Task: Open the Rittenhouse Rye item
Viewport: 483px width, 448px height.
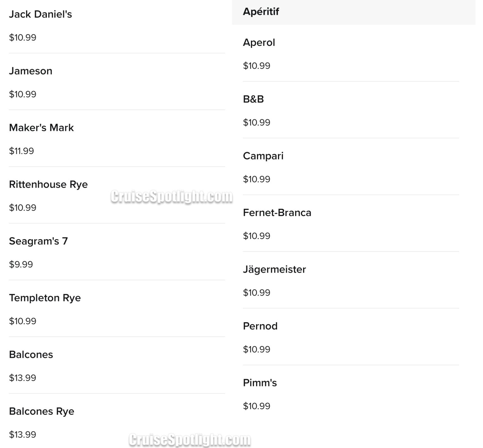Action: pos(48,185)
